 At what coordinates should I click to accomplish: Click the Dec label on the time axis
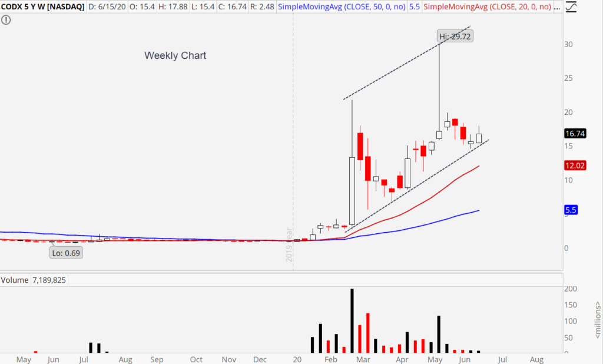(260, 359)
